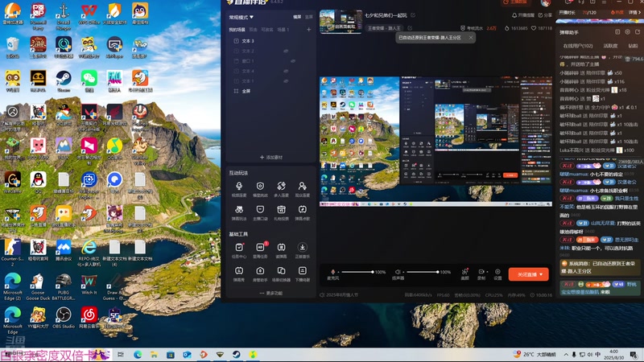Open File Explorer in the taskbar
The image size is (644, 362).
(x=154, y=355)
